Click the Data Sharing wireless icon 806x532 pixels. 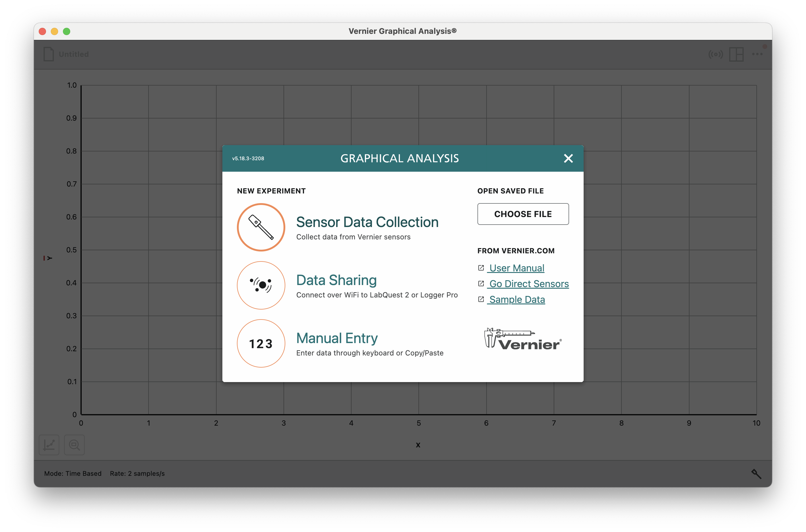[261, 285]
